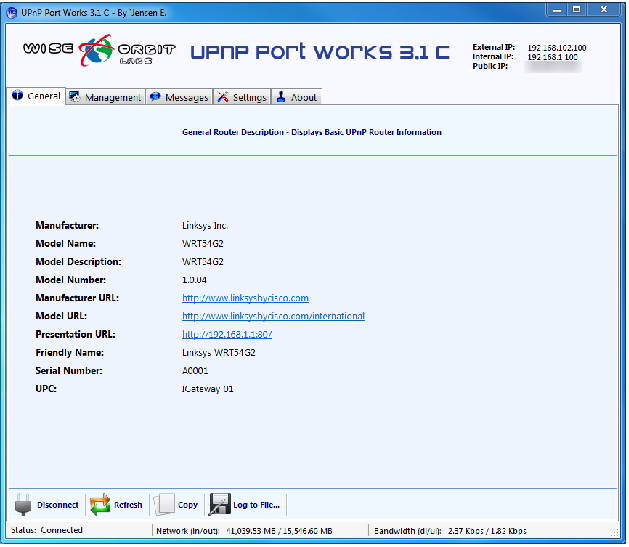629x547 pixels.
Task: Click the Settings tab tools icon
Action: point(223,97)
